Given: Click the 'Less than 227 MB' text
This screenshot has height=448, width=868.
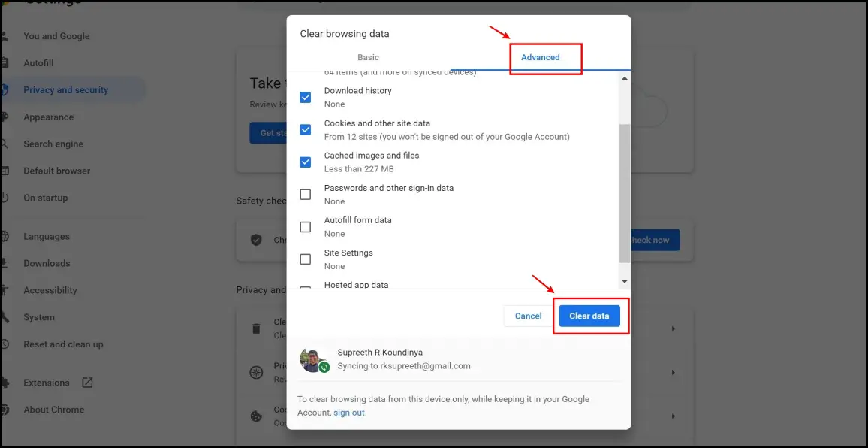Looking at the screenshot, I should click(x=359, y=169).
